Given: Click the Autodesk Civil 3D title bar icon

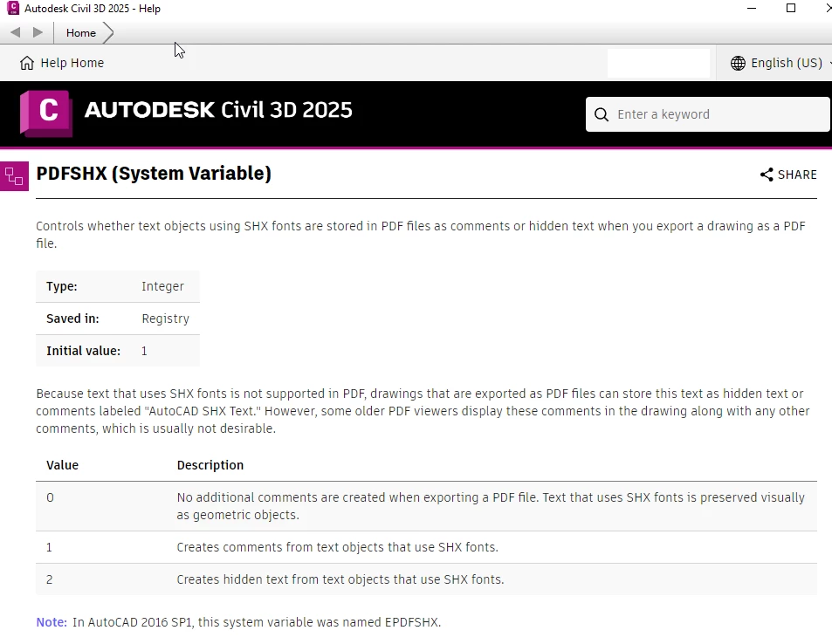Looking at the screenshot, I should click(x=13, y=8).
